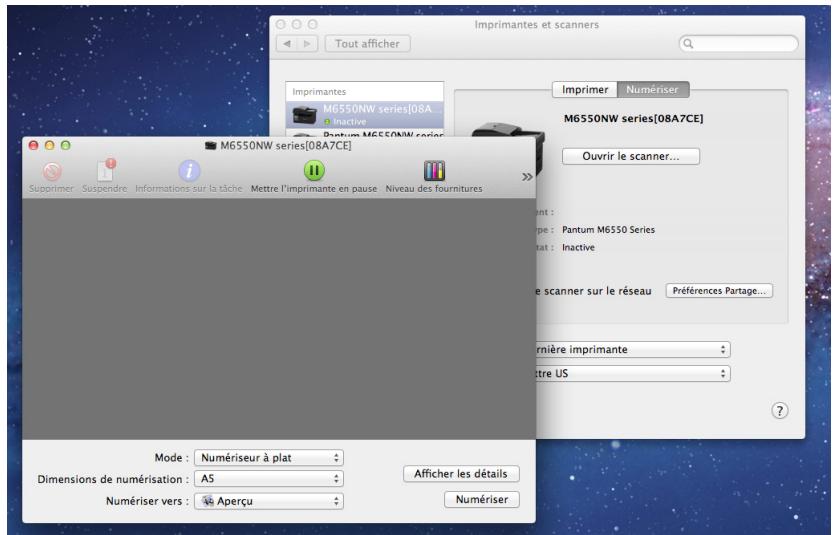
Task: Switch to the Imprimer tab
Action: 585,90
